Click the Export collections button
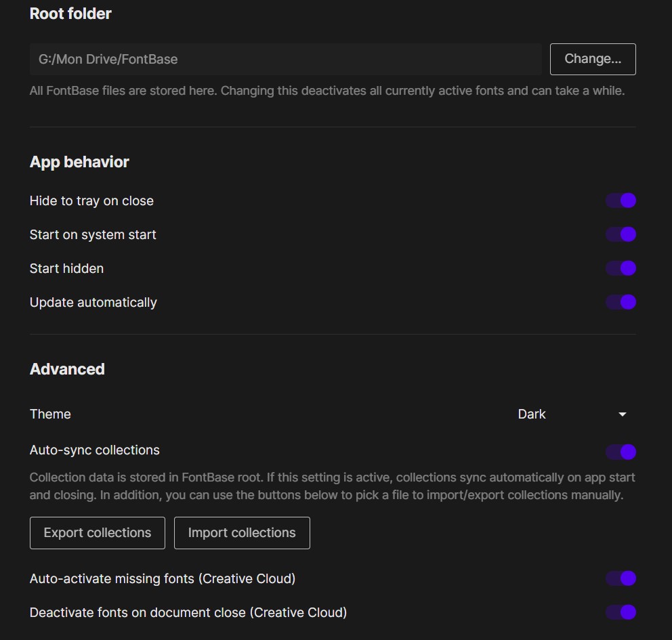 point(97,533)
